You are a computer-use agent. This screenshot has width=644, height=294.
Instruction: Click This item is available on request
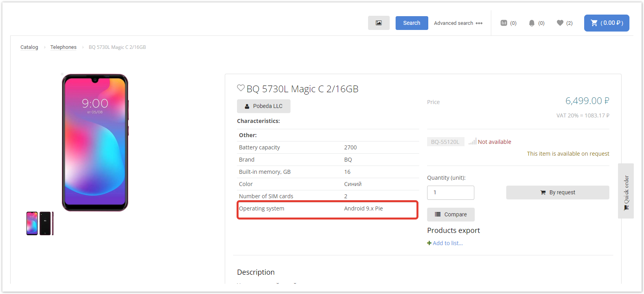click(568, 154)
